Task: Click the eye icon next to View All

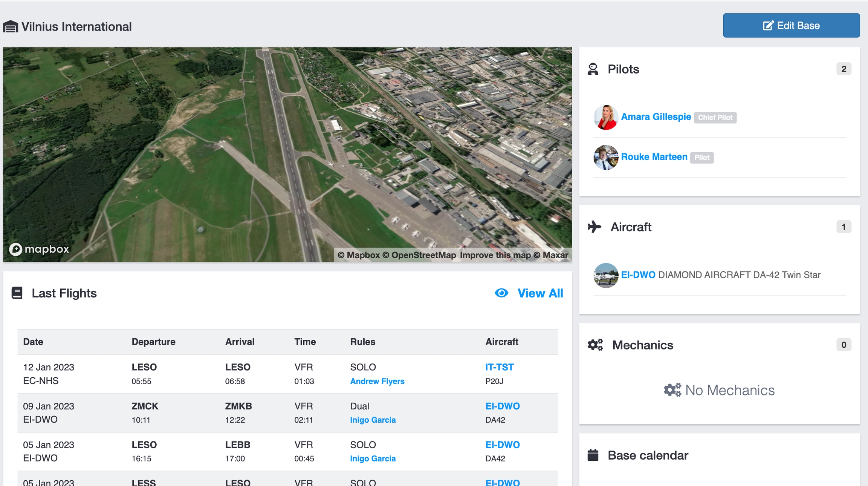Action: (501, 293)
